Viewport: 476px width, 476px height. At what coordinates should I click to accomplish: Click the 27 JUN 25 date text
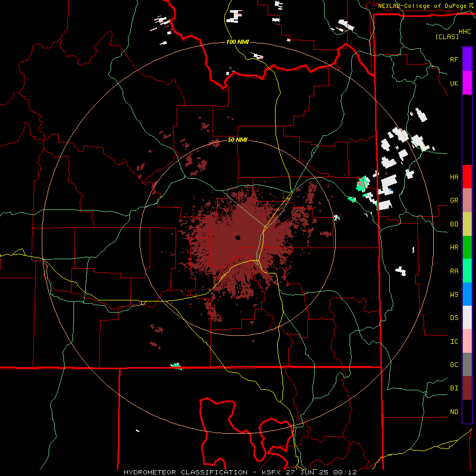(x=308, y=472)
